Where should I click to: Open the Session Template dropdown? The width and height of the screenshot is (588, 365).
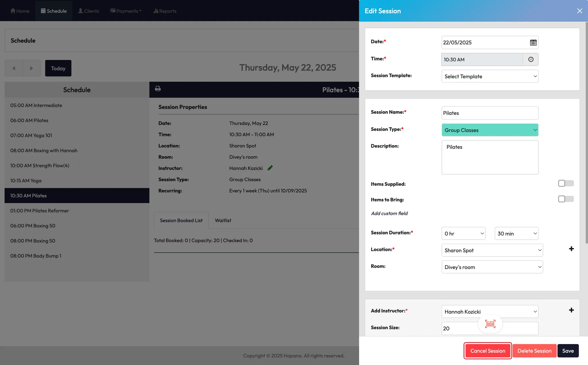[490, 76]
